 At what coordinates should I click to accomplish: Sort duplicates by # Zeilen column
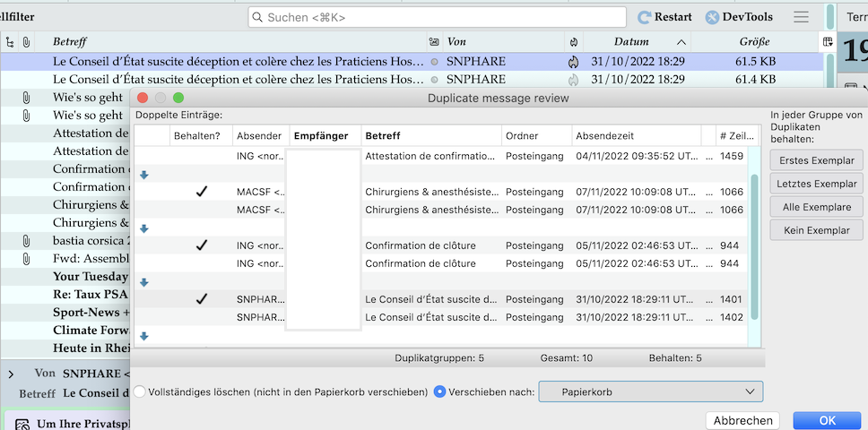[737, 135]
